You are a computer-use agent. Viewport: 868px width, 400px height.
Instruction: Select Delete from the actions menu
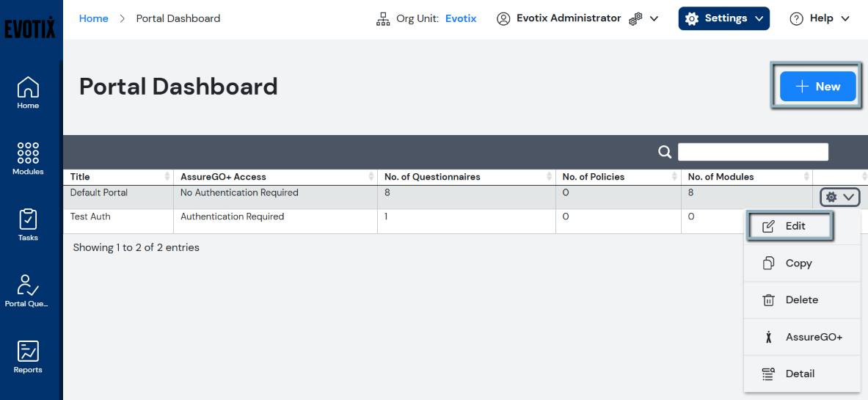click(x=800, y=300)
